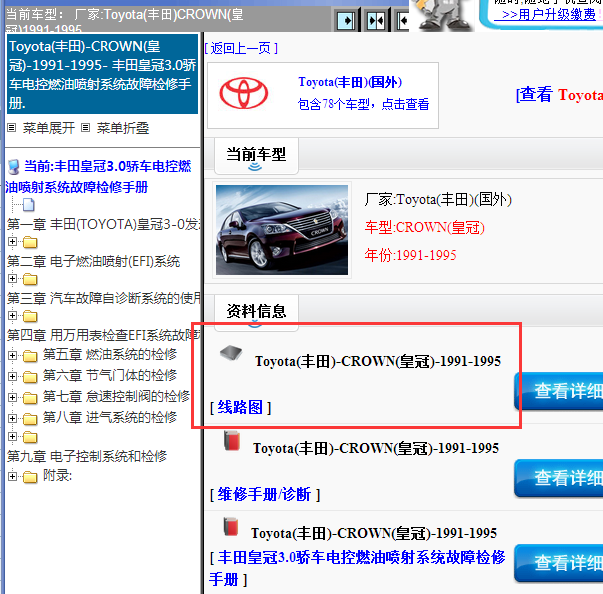Click the [查看 Toyota link at right
Viewport: 603px width, 594px height.
pos(559,95)
